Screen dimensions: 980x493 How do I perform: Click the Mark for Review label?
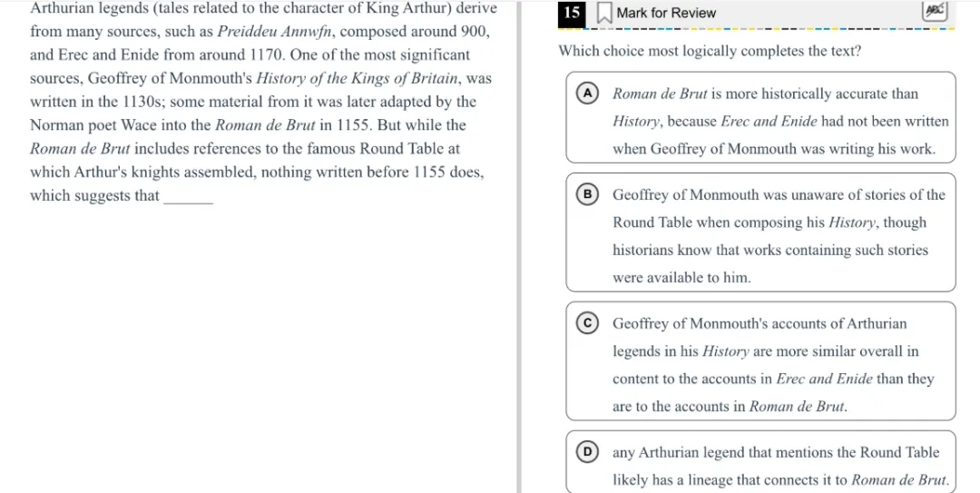[666, 13]
